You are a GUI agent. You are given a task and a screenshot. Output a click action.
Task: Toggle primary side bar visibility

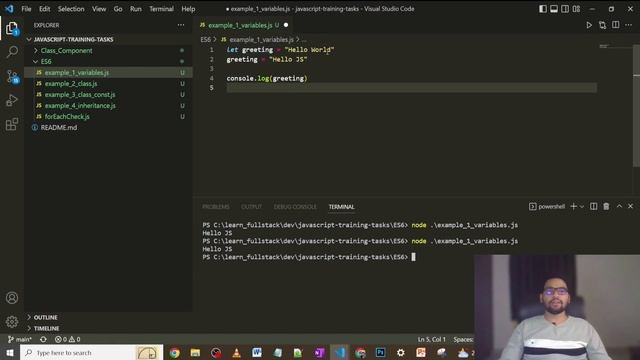point(542,9)
